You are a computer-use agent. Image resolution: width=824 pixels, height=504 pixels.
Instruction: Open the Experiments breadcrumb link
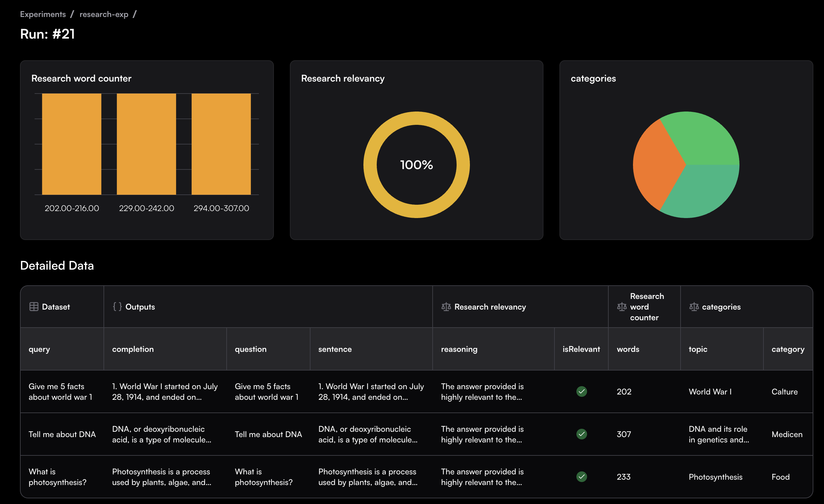43,14
